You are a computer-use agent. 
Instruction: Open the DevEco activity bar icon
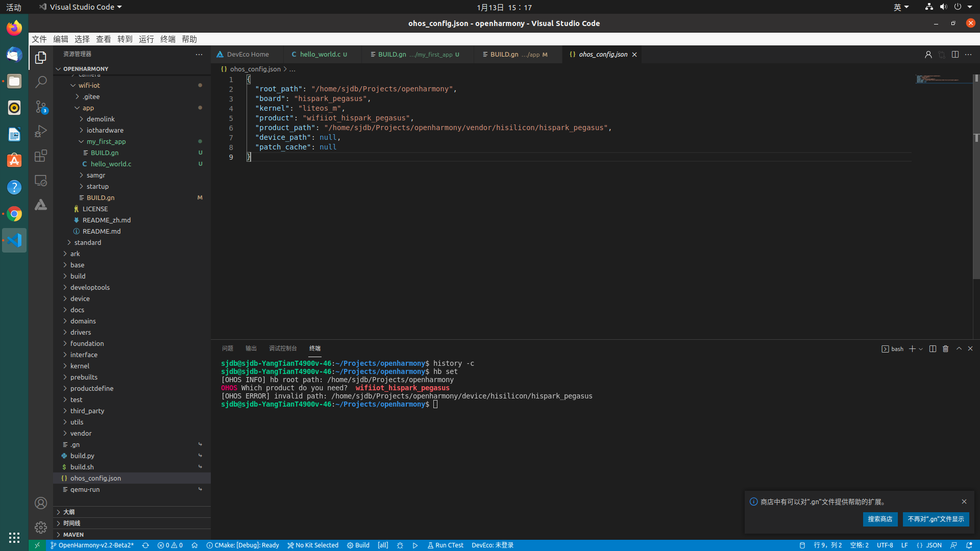(x=41, y=205)
